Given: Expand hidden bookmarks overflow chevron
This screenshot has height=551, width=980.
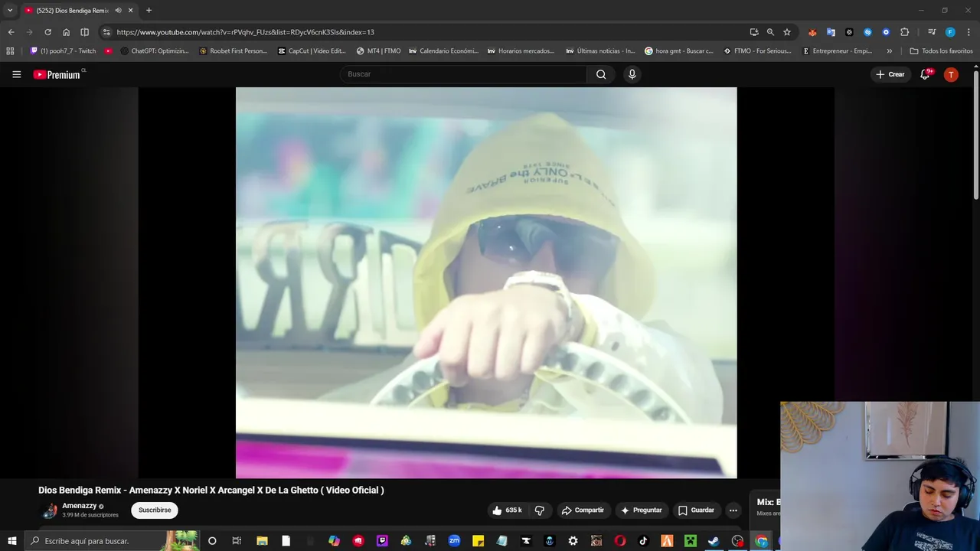Looking at the screenshot, I should (889, 51).
